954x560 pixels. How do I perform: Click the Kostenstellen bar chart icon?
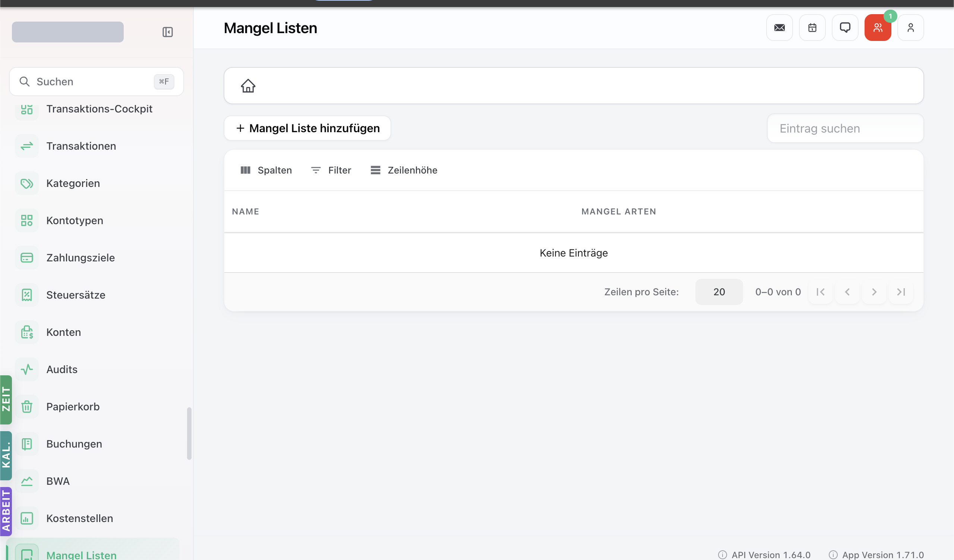[27, 518]
